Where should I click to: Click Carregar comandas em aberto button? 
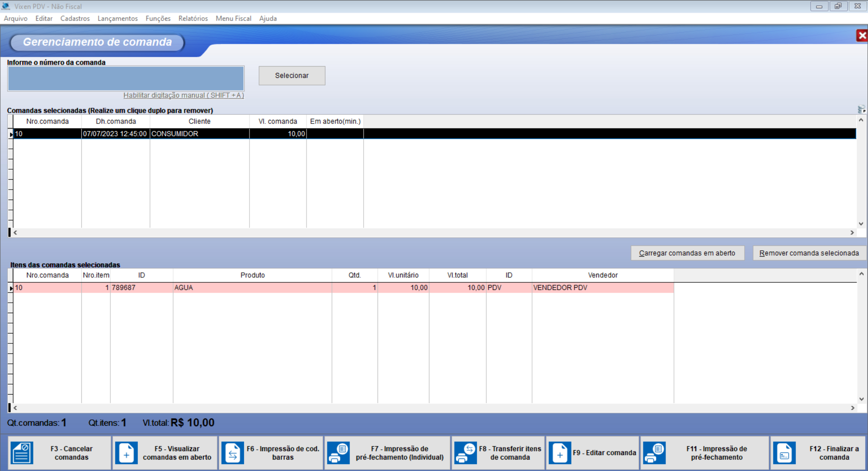pyautogui.click(x=687, y=253)
